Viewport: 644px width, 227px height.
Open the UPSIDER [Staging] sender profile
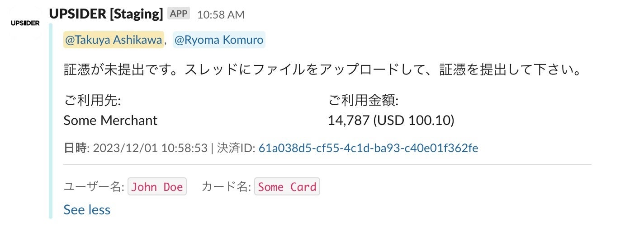pyautogui.click(x=106, y=14)
